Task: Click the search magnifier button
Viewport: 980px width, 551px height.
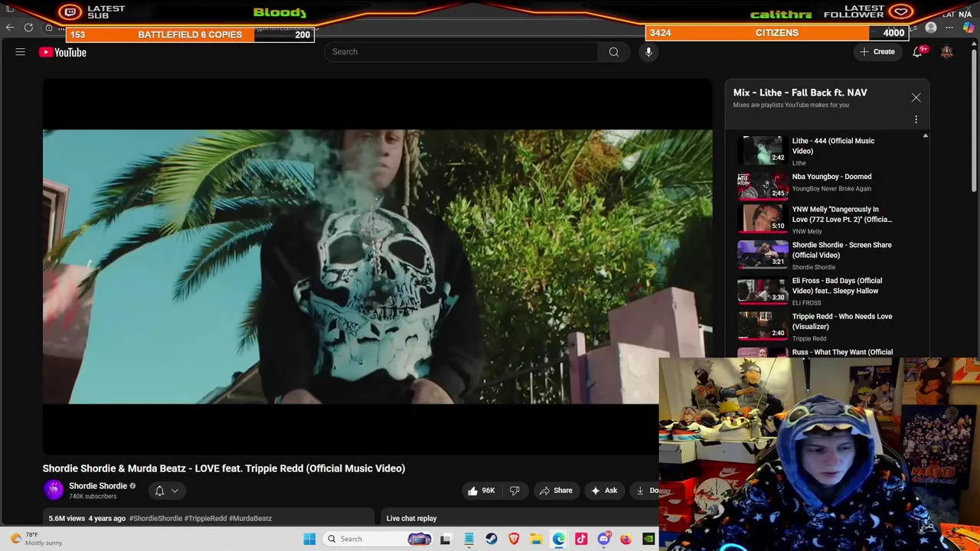Action: click(613, 52)
